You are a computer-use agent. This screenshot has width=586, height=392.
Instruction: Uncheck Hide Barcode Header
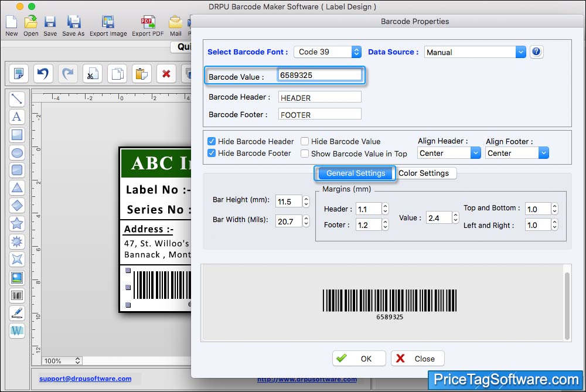tap(212, 141)
